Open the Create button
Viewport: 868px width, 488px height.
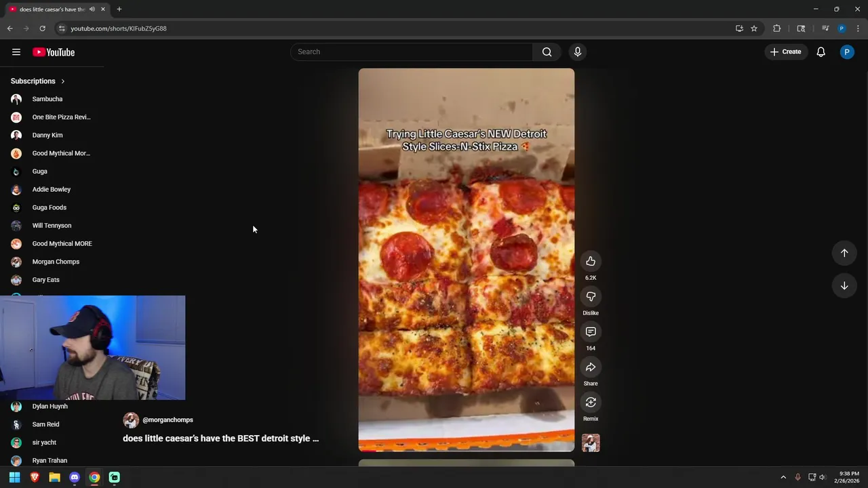pos(785,52)
